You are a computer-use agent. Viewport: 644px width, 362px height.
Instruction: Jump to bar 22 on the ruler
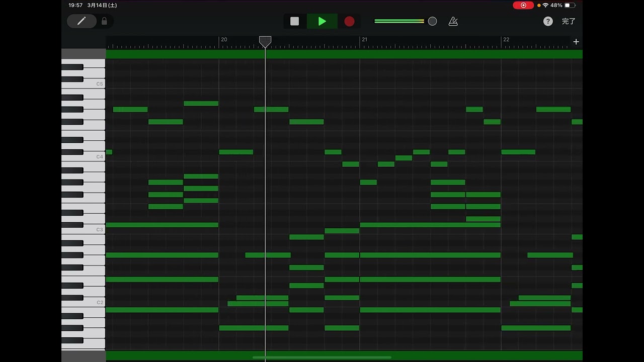(x=506, y=39)
